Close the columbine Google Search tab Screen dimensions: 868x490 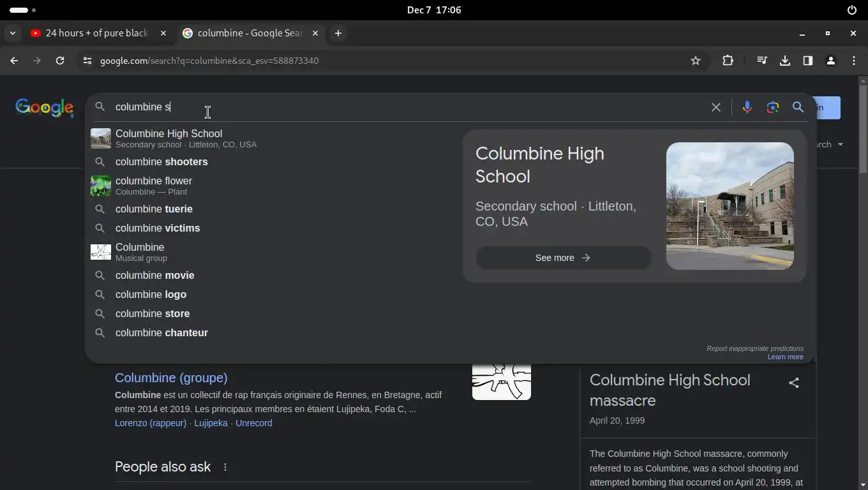315,33
